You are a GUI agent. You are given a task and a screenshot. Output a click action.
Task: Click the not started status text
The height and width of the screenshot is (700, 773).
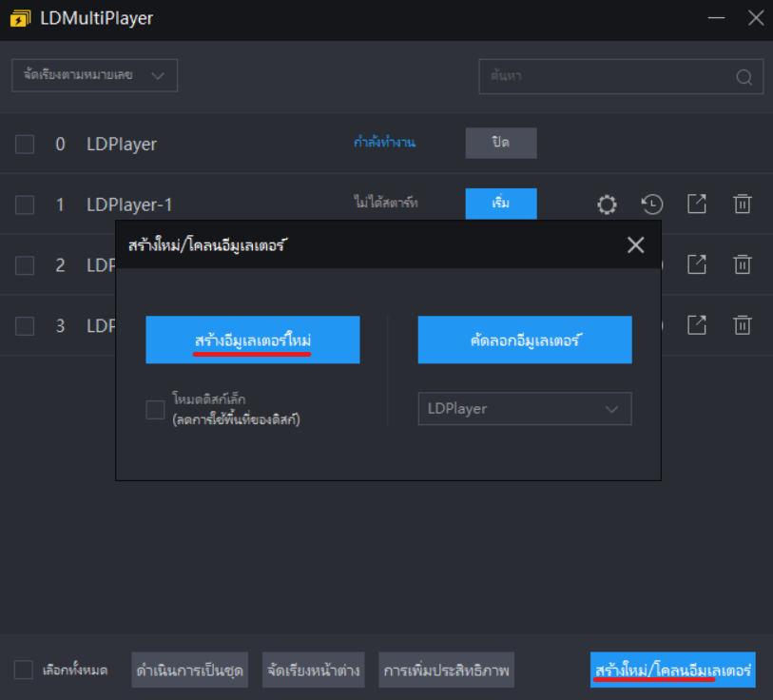(x=385, y=203)
